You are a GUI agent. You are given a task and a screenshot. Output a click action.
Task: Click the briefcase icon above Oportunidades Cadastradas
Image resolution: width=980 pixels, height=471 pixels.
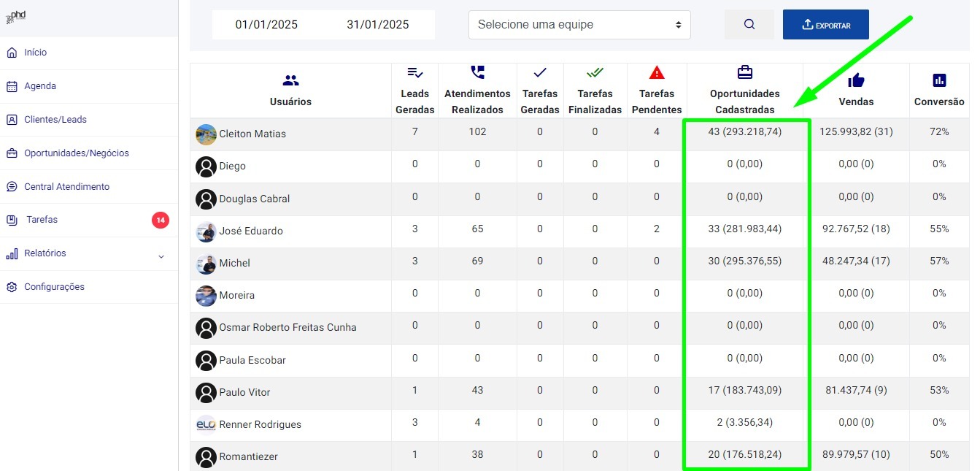click(x=744, y=72)
